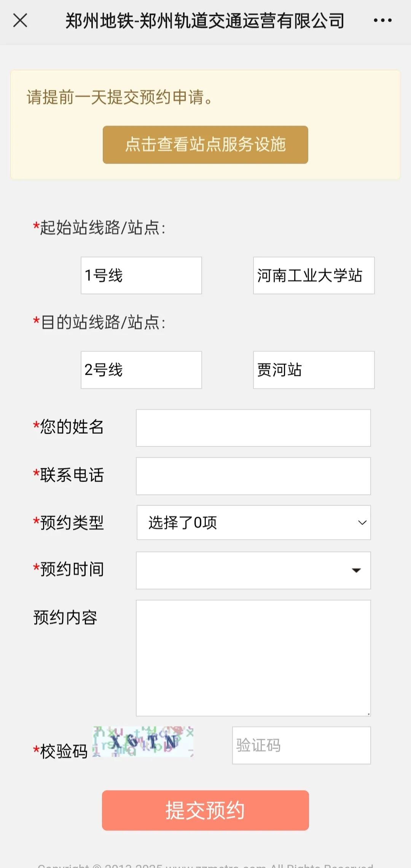
Task: Submit the form with 提交预约 button
Action: (x=205, y=810)
